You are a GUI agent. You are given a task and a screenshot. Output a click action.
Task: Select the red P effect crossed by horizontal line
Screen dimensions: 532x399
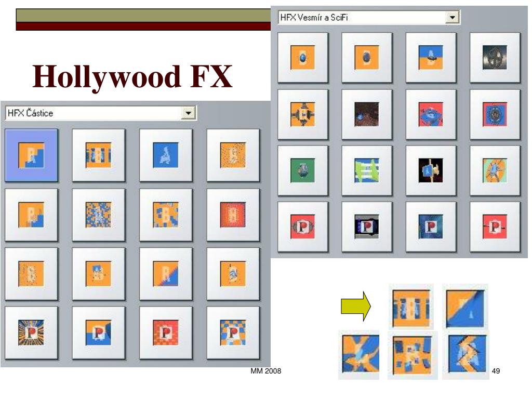coord(495,227)
